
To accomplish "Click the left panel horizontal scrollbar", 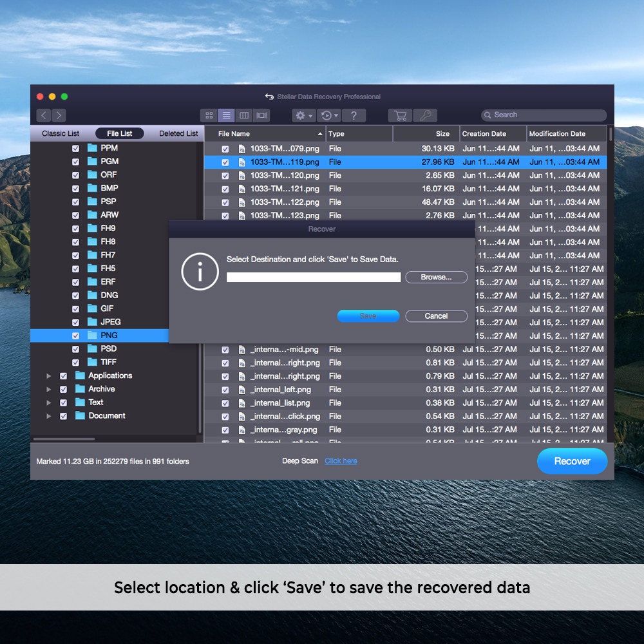I will pos(64,439).
